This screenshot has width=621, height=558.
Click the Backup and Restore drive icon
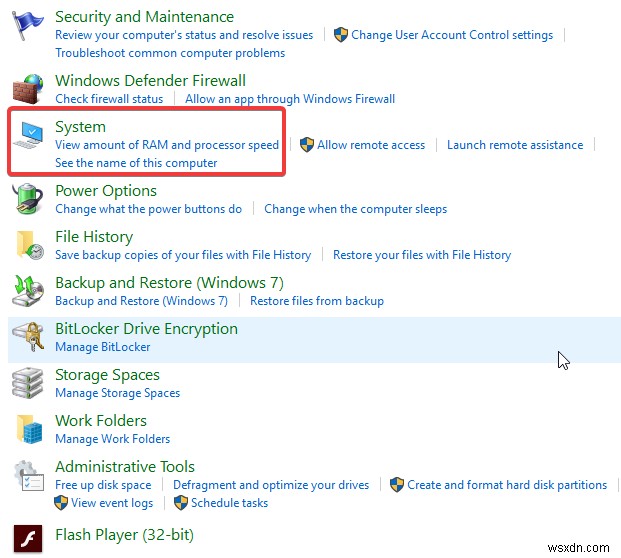click(28, 291)
